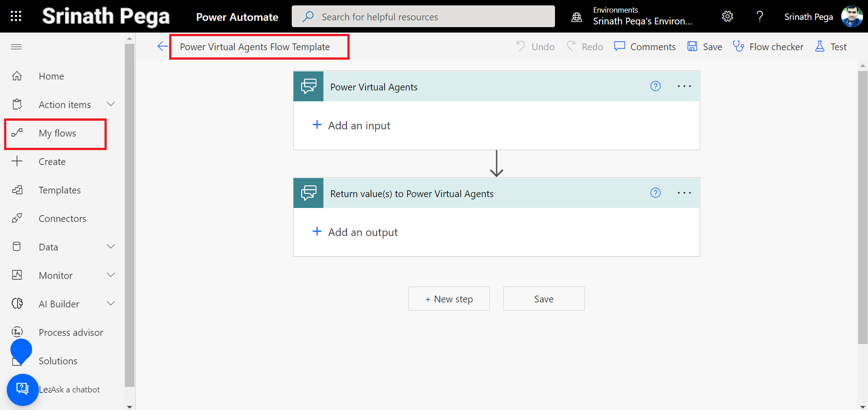This screenshot has height=410, width=868.
Task: Click the back arrow beside flow title
Action: click(x=162, y=47)
